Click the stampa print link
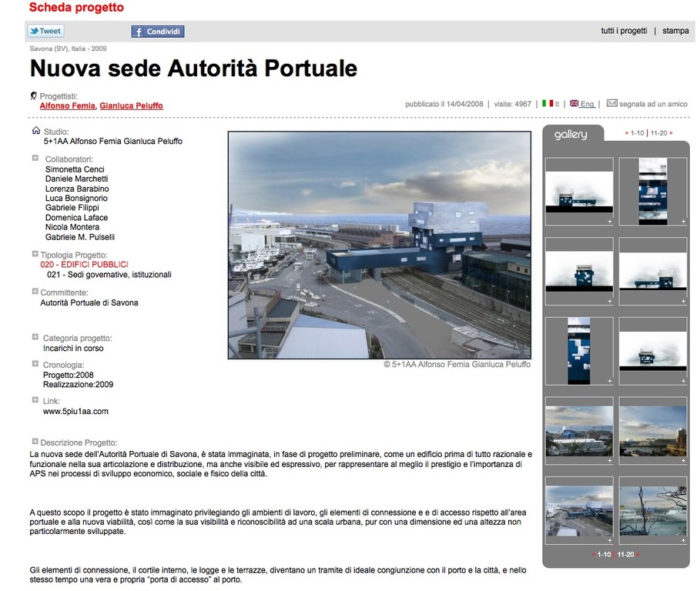700x591 pixels. (675, 31)
